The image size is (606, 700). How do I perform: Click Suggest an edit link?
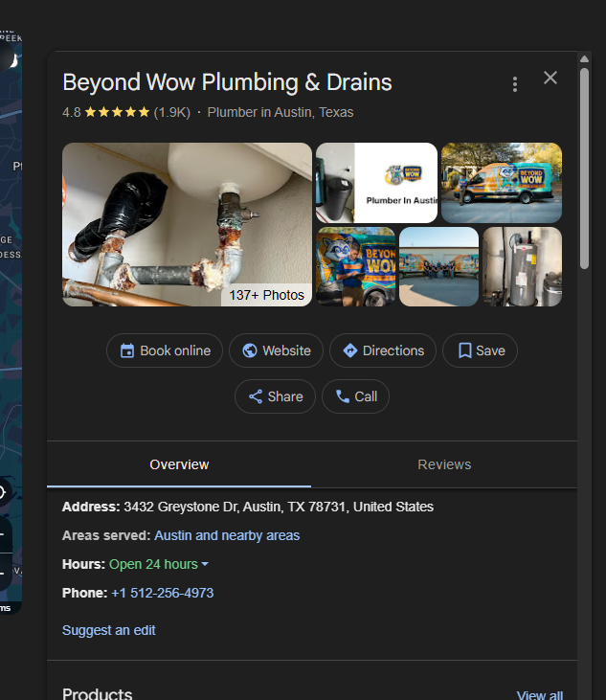pos(109,630)
